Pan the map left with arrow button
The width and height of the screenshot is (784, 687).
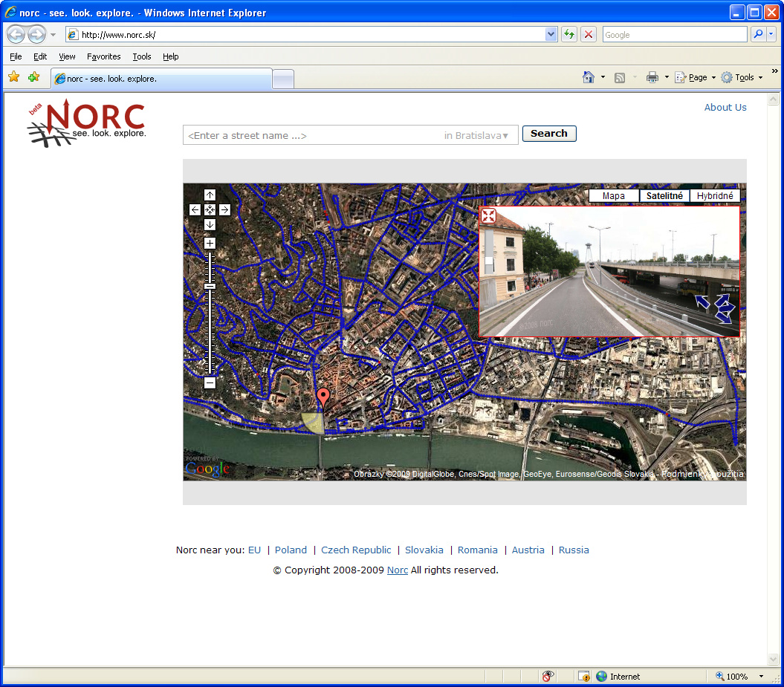coord(195,210)
